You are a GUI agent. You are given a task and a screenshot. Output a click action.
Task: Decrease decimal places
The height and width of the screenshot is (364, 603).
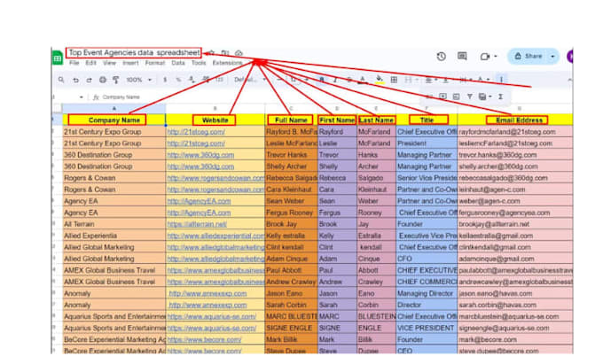click(x=192, y=80)
